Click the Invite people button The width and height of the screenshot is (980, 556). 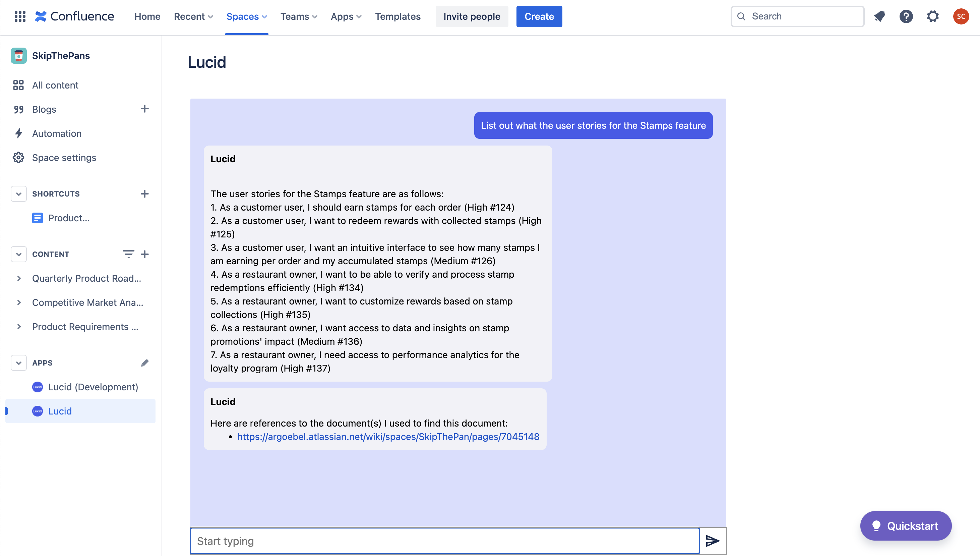click(472, 16)
